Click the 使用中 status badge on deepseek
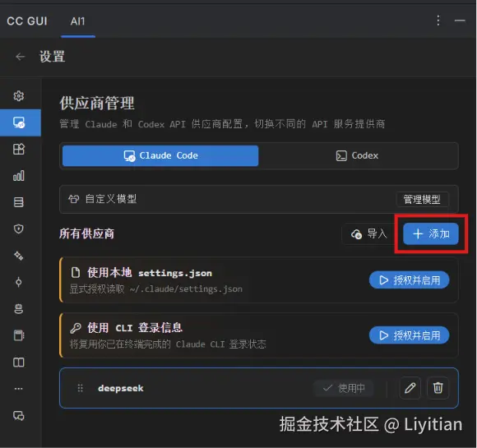Screen dimensions: 477x448 344,388
